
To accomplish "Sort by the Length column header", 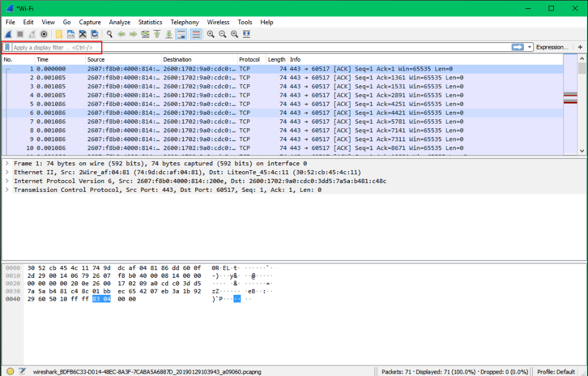I will (x=277, y=59).
